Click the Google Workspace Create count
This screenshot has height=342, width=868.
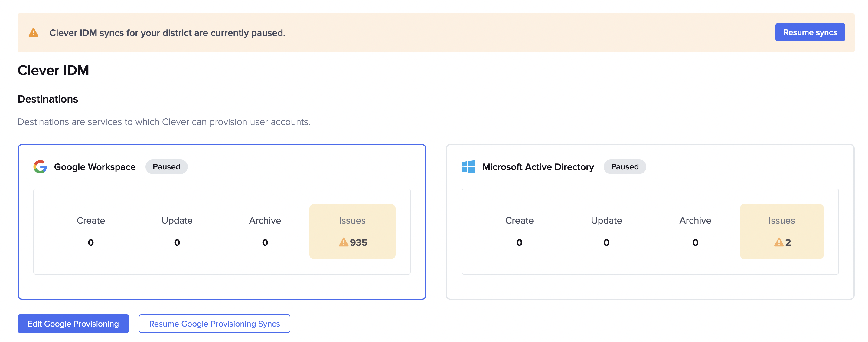click(x=91, y=242)
